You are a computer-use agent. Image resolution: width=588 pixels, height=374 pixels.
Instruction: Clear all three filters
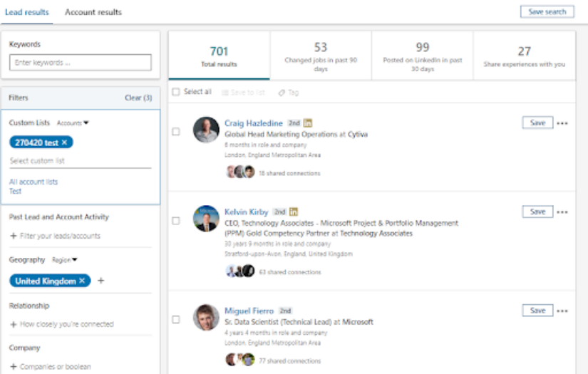138,98
